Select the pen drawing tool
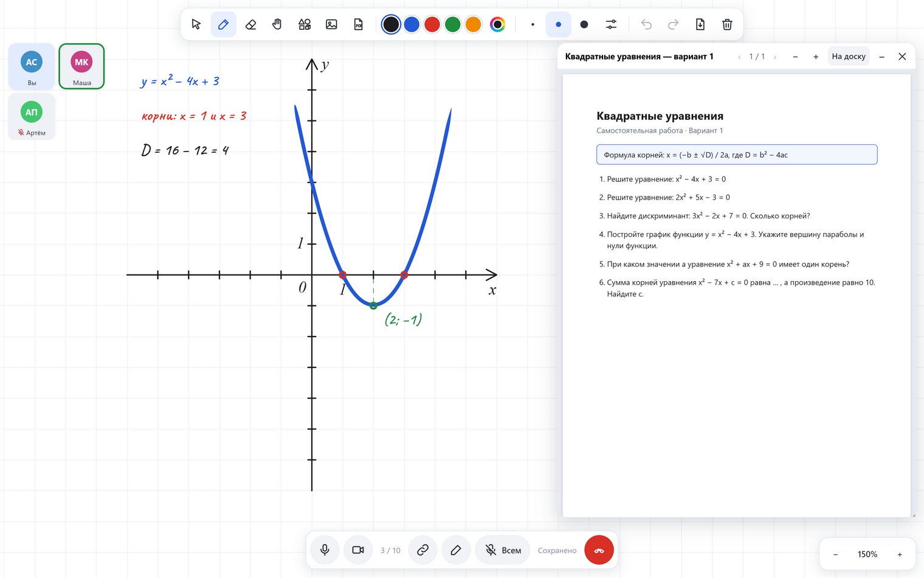924x578 pixels. (223, 24)
